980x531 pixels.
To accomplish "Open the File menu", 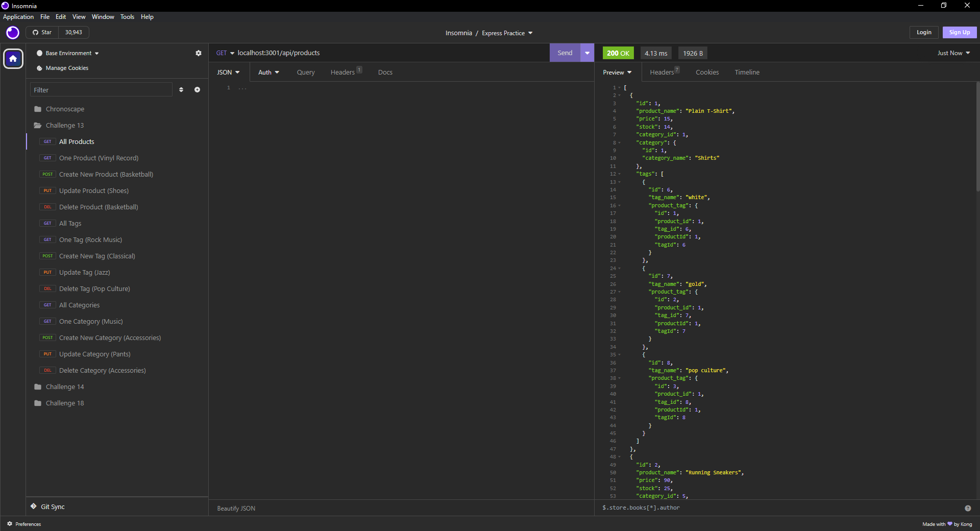I will (x=45, y=17).
